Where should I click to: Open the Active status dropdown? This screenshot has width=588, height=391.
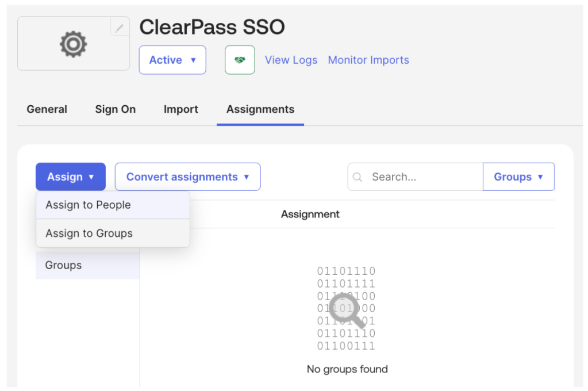[172, 60]
